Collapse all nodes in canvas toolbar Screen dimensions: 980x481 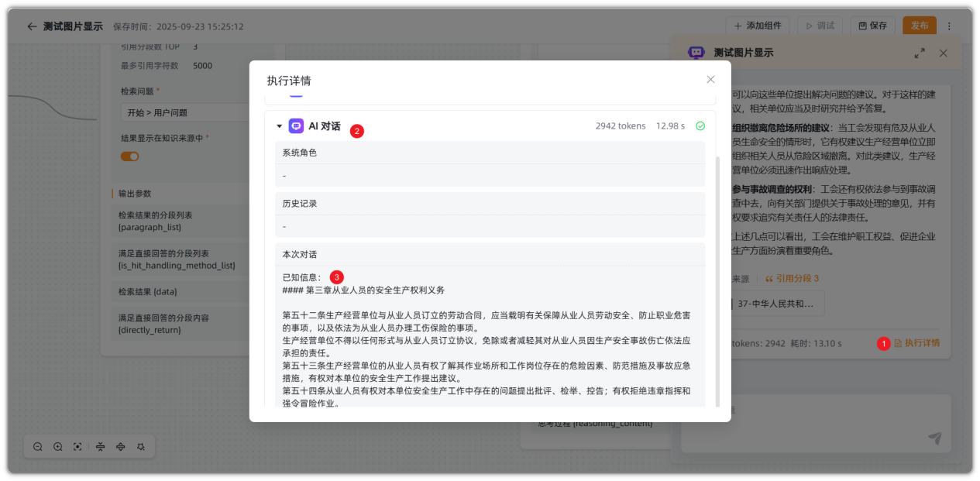pos(100,447)
